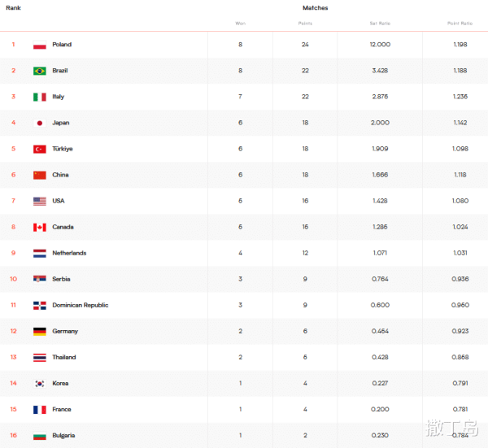Click the Serbia flag icon

(40, 279)
